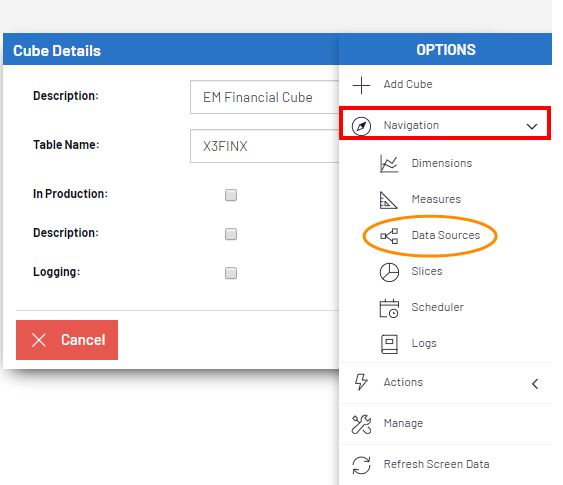Enable the In Production checkbox
Viewport: 563px width, 485px height.
pyautogui.click(x=231, y=195)
